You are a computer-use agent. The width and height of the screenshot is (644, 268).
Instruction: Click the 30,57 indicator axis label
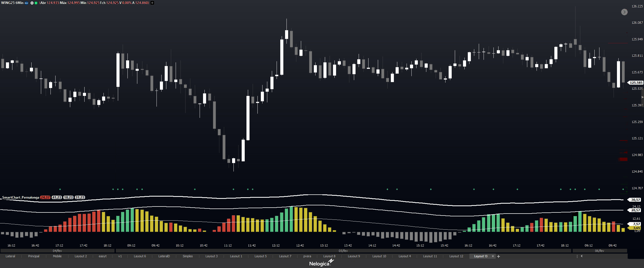[635, 200]
